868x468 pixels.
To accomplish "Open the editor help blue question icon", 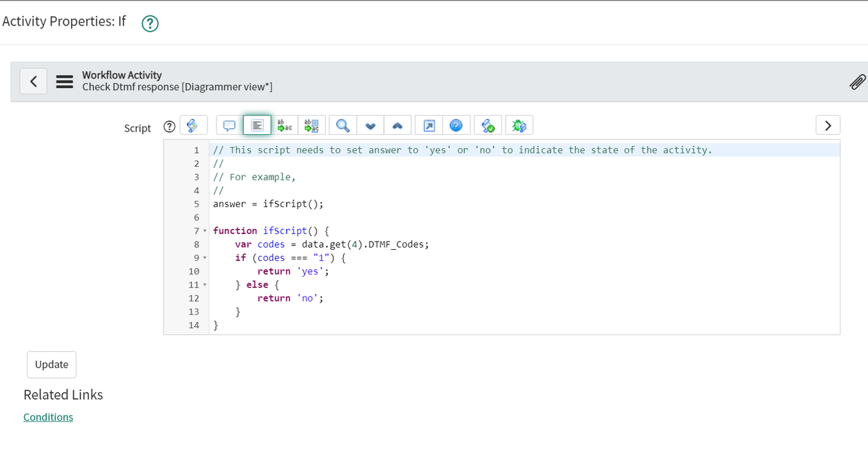I will coord(456,125).
